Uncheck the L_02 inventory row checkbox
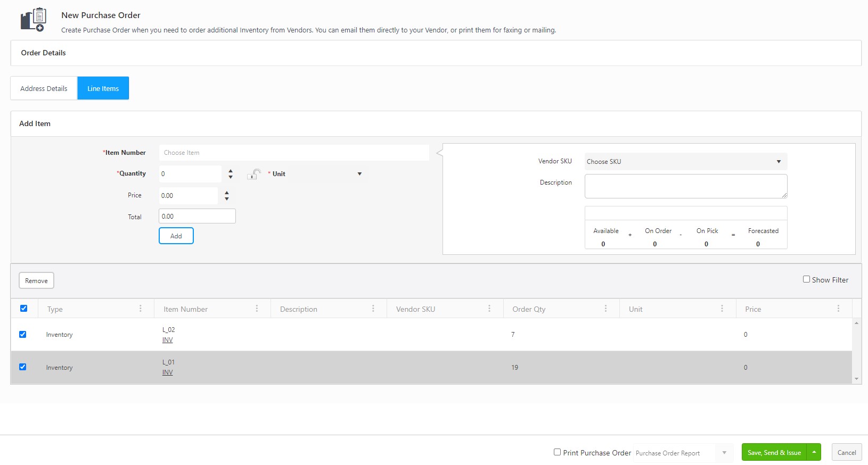This screenshot has width=868, height=465. [23, 334]
